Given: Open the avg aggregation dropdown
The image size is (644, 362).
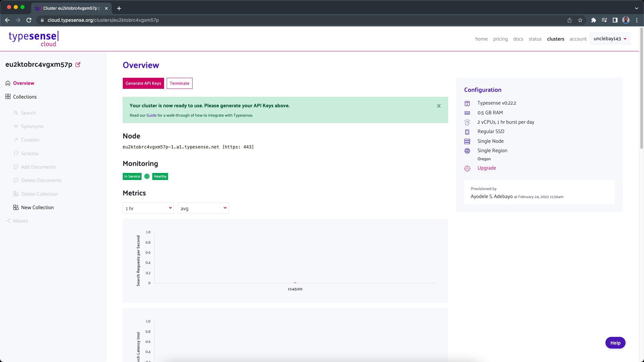Looking at the screenshot, I should coord(203,208).
